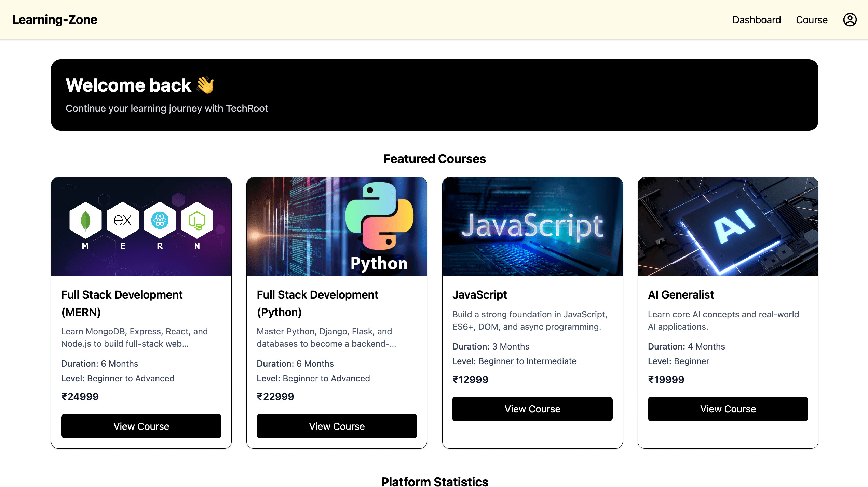View Course for JavaScript
Screen dimensions: 868x487
coord(532,409)
